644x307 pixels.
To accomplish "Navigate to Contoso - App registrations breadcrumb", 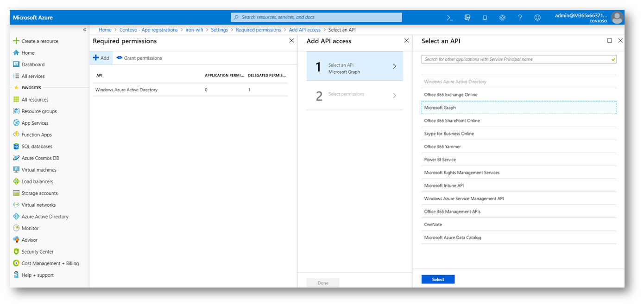I will pos(149,30).
